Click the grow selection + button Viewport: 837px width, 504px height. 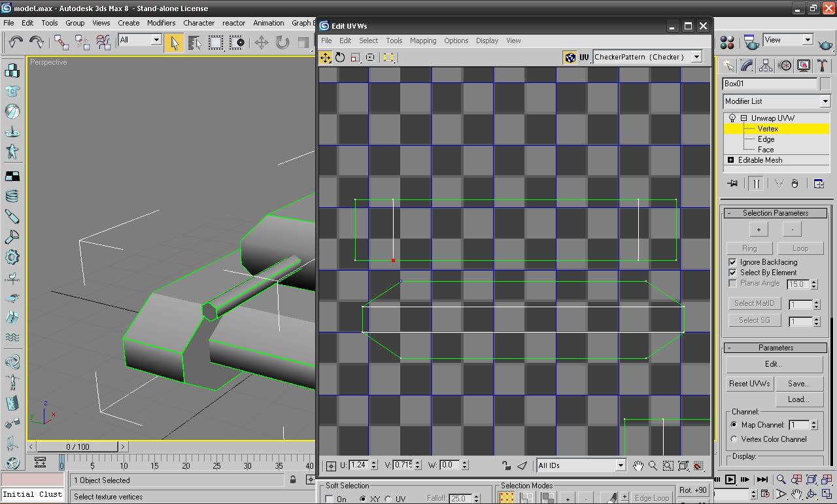(x=759, y=229)
